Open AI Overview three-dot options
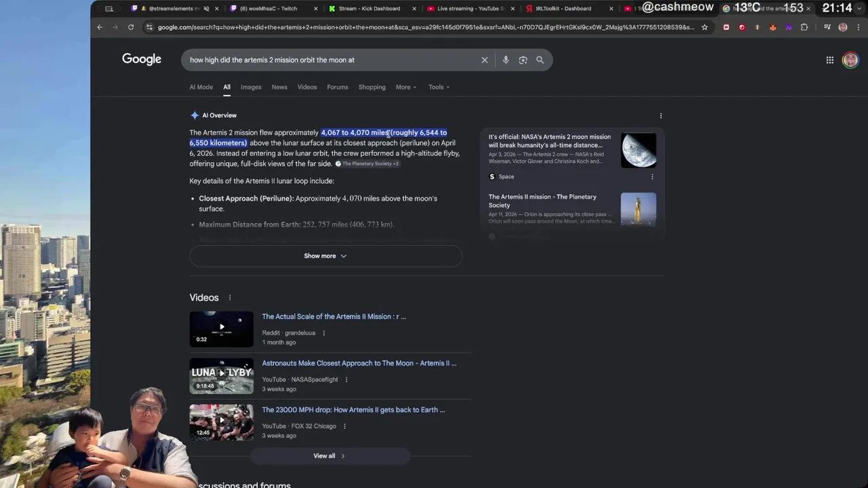Viewport: 868px width, 488px height. tap(660, 116)
